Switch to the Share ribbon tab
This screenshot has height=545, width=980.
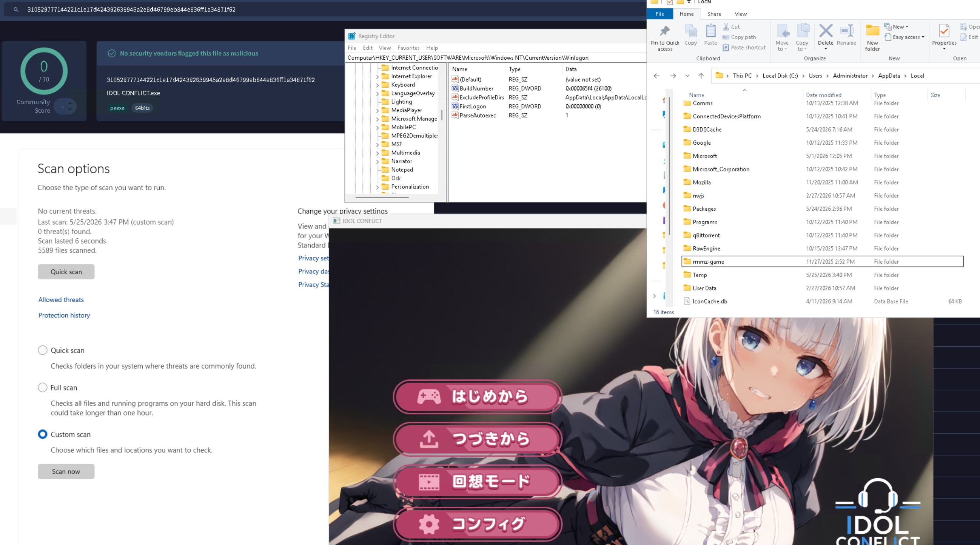[x=714, y=14]
